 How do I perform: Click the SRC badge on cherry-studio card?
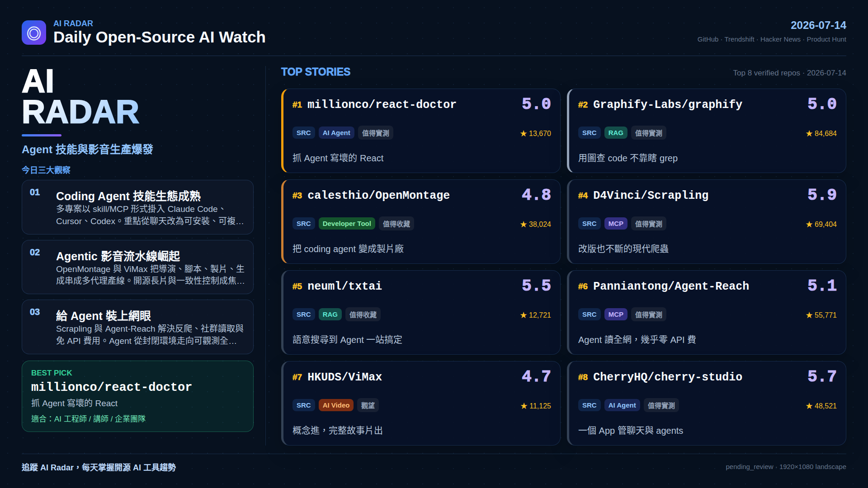click(590, 405)
